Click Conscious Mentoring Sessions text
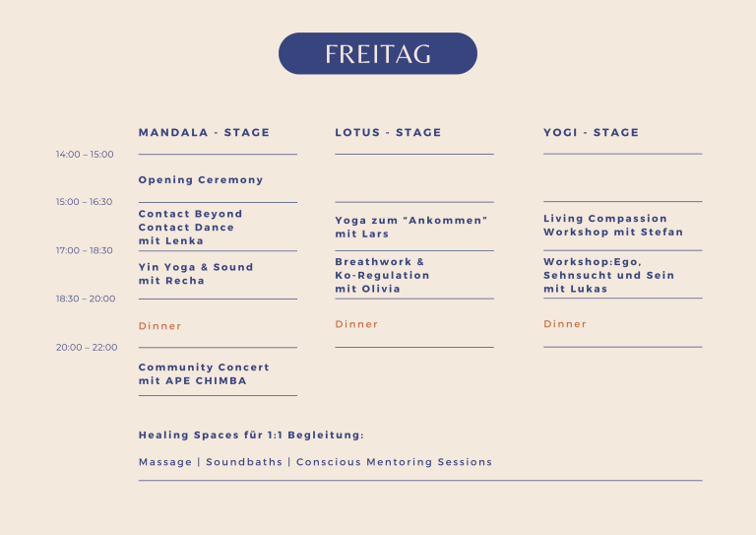 [395, 462]
